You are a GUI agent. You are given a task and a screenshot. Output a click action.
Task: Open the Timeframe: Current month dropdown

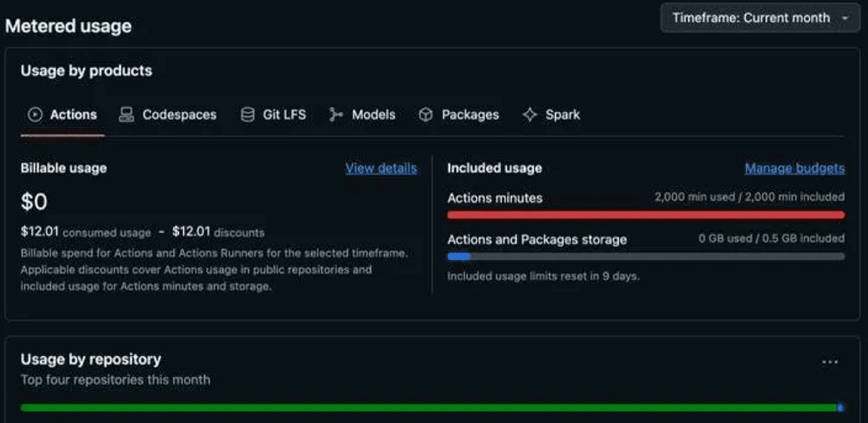click(760, 18)
